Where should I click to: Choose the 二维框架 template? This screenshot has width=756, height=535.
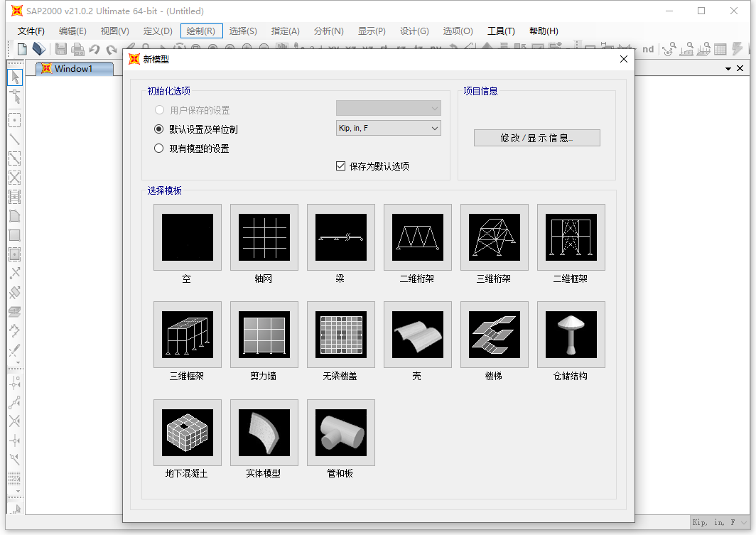point(571,237)
